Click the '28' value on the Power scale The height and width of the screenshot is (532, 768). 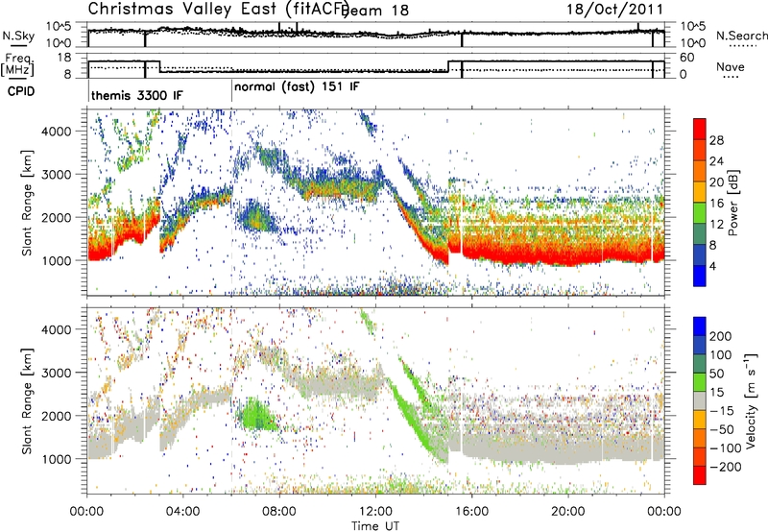(x=717, y=140)
